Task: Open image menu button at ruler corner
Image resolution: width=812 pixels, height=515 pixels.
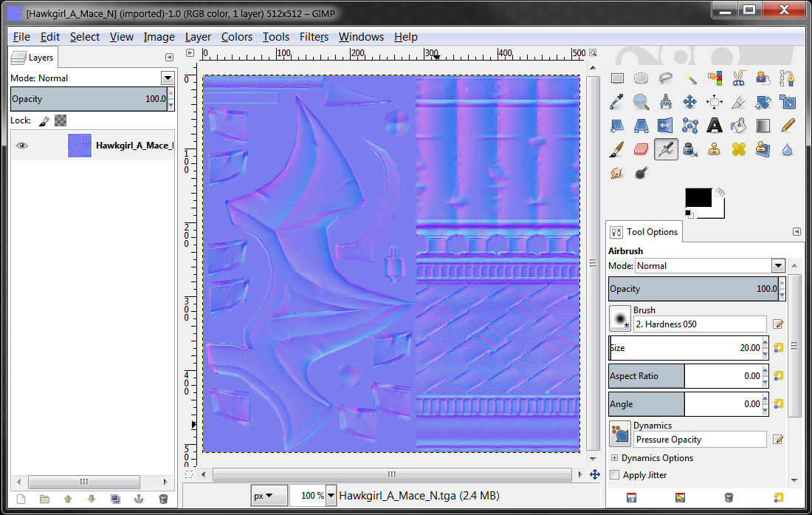Action: (190, 53)
